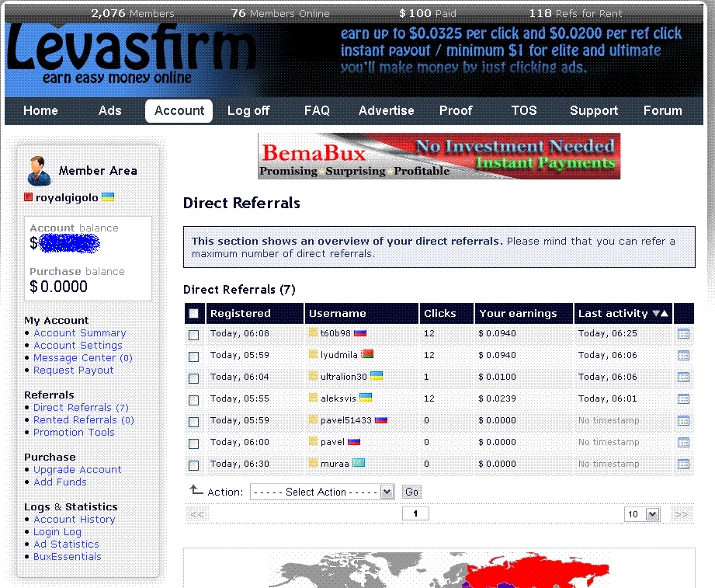Open details icon for pavel row
Image resolution: width=715 pixels, height=588 pixels.
pos(683,443)
